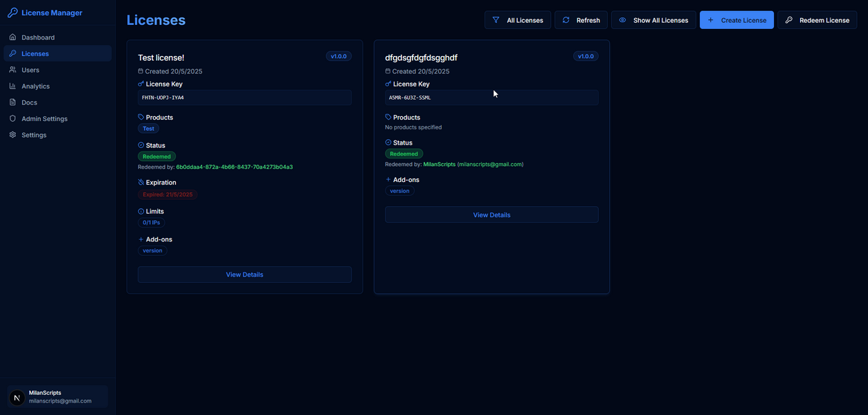
Task: Click the Licenses page heading
Action: tap(156, 20)
